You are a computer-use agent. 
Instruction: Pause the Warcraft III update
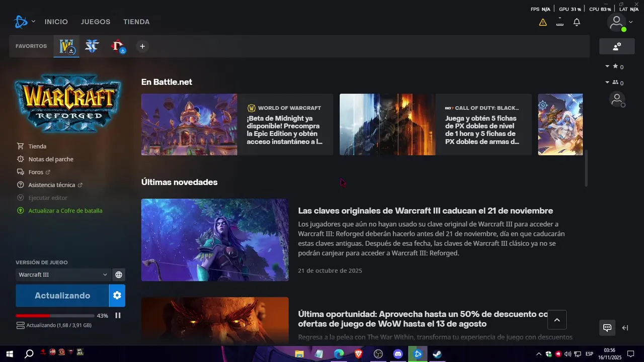pos(118,316)
